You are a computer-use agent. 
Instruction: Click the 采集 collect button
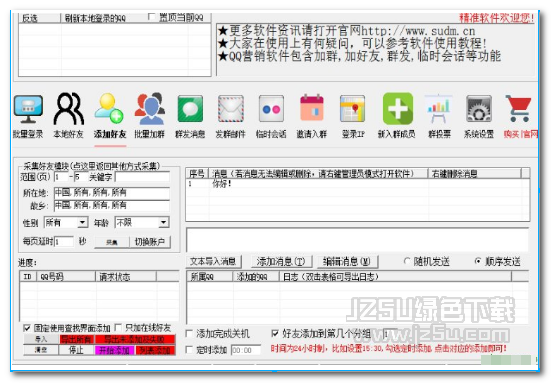tap(112, 242)
